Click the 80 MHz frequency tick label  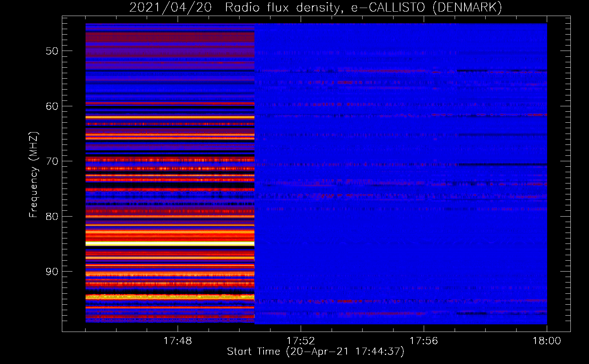click(x=52, y=217)
